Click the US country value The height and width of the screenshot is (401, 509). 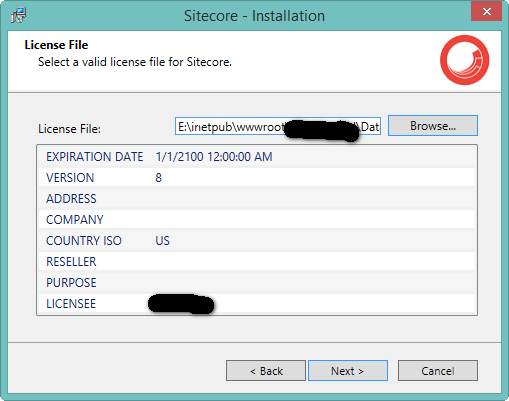coord(162,241)
